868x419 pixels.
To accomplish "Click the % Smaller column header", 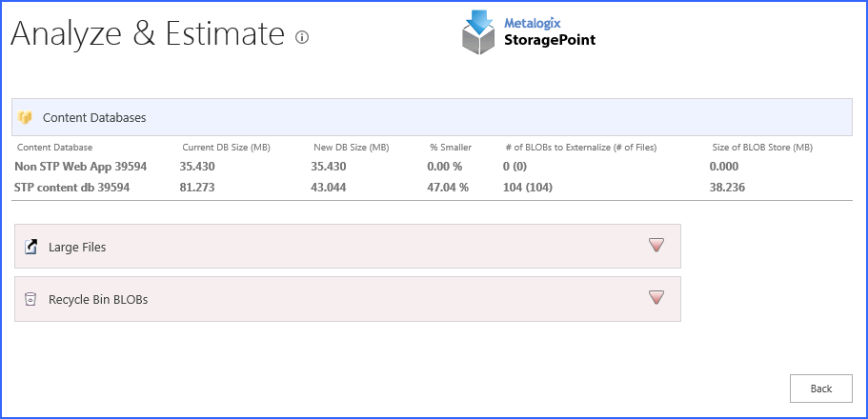I will click(x=451, y=148).
